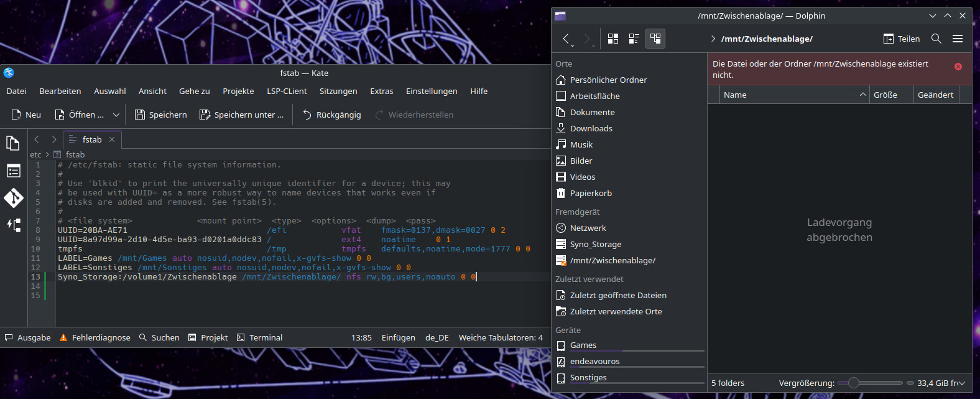This screenshot has height=399, width=980.
Task: Open the Extras menu
Action: coord(382,91)
